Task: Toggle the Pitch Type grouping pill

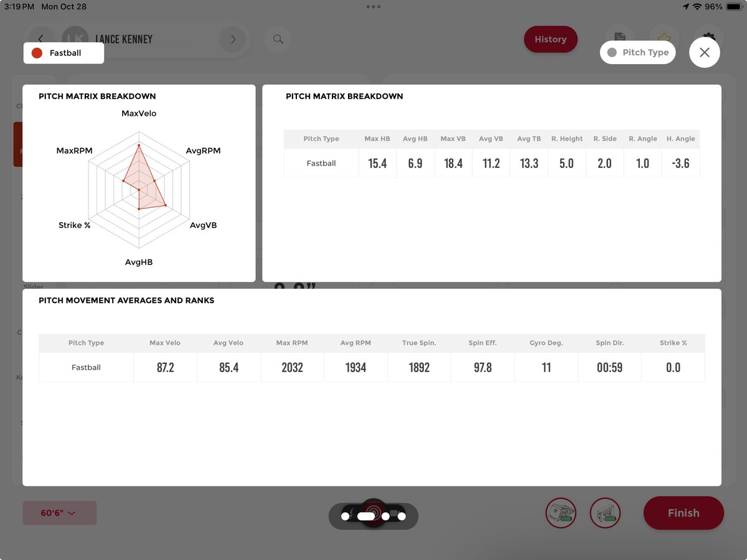Action: (637, 52)
